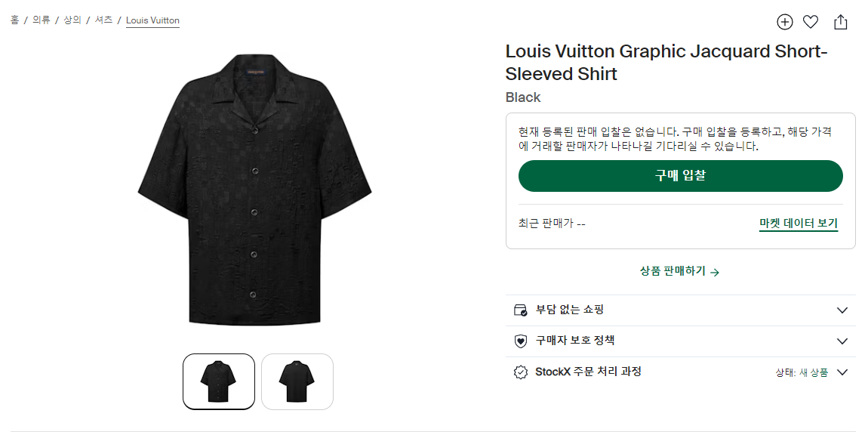Viewport: 868px width, 432px height.
Task: Navigate to the 상의 breadcrumb
Action: pos(72,20)
